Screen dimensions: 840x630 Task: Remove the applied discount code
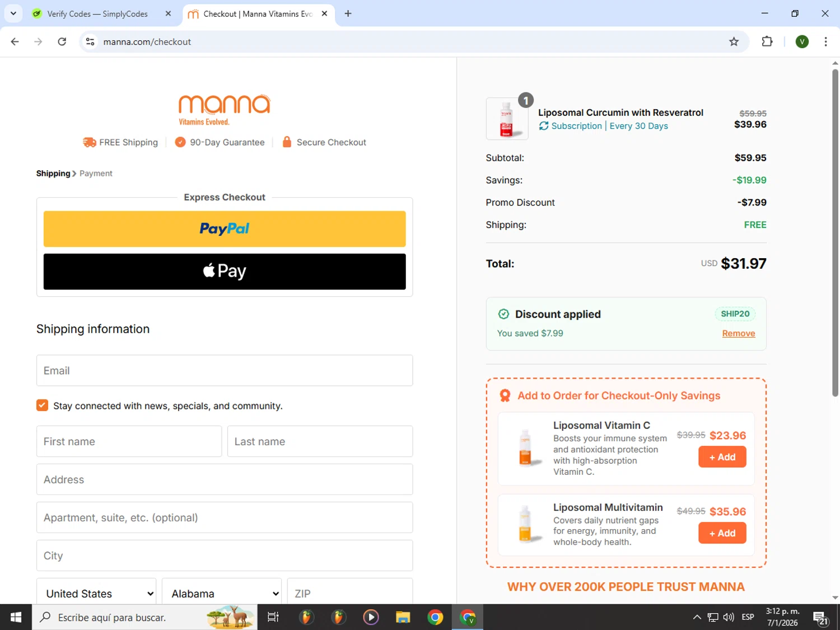click(x=739, y=333)
